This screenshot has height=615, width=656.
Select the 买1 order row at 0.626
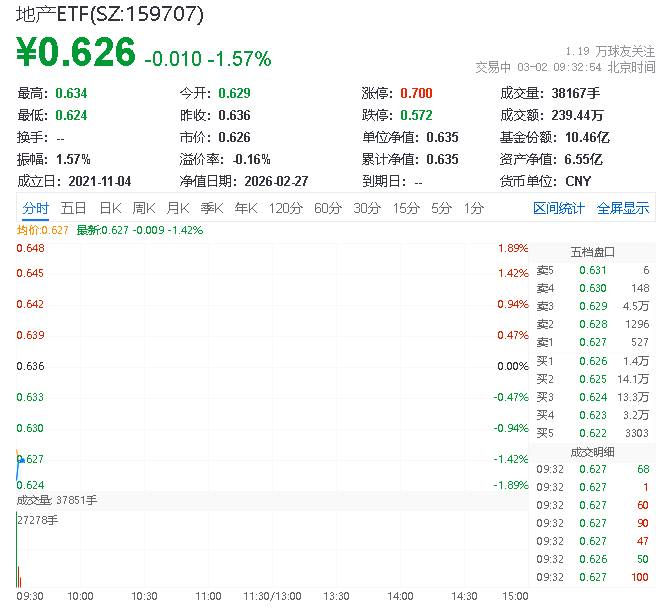592,360
